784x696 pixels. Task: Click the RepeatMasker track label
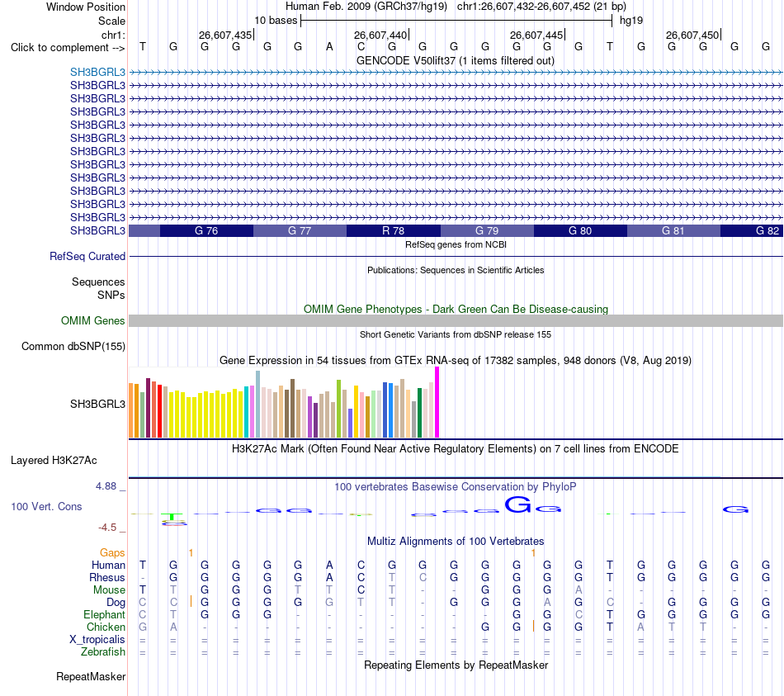click(91, 676)
